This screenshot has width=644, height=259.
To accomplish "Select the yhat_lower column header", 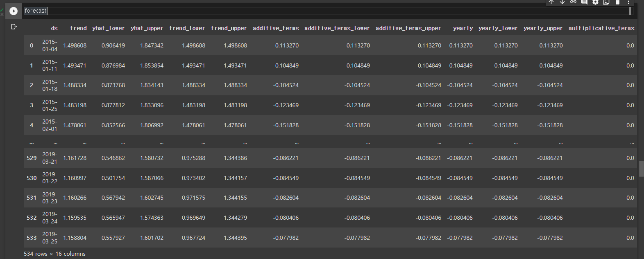I will (109, 28).
